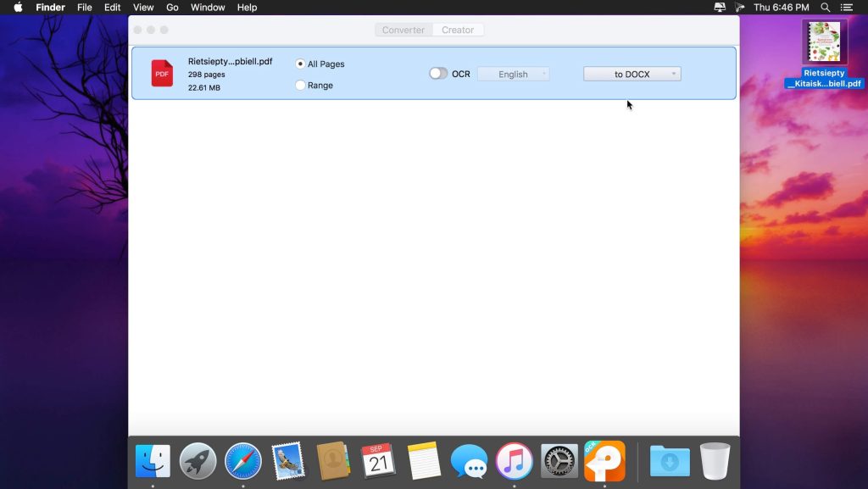Open the Window menu in menu bar

[208, 8]
